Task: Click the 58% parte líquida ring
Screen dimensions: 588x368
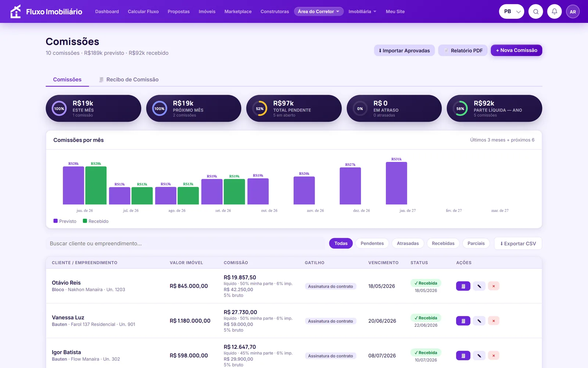Action: [x=460, y=109]
